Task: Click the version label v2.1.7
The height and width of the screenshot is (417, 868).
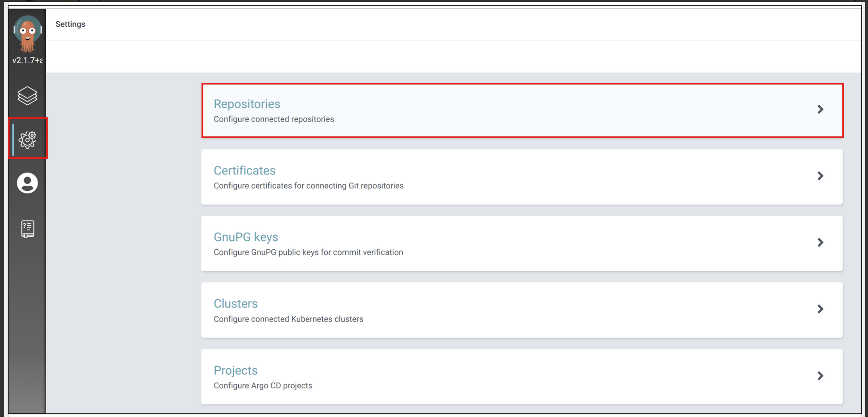Action: 27,60
